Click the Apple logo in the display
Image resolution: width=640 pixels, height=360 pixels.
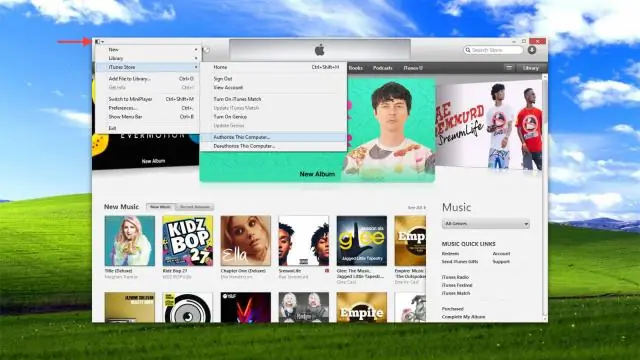click(x=319, y=50)
